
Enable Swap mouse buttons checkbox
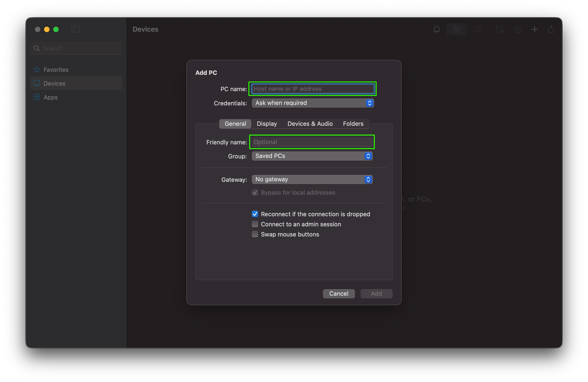point(255,234)
